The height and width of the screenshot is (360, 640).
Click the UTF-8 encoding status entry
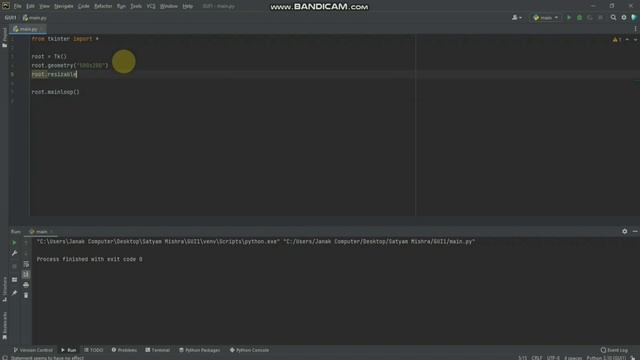[553, 358]
